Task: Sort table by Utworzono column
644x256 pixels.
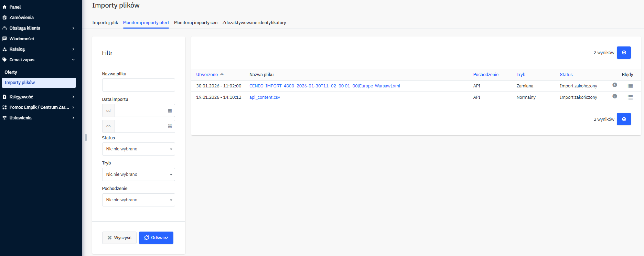Action: (207, 75)
